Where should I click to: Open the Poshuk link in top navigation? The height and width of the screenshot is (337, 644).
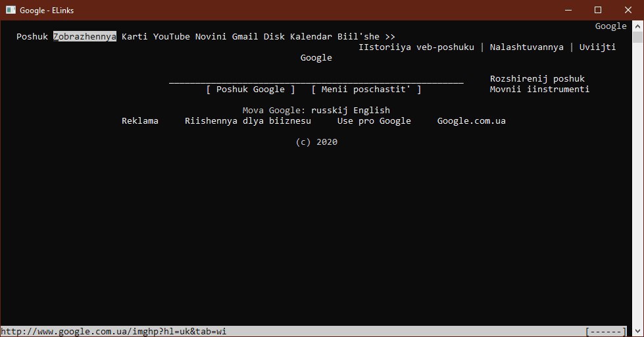[x=32, y=37]
